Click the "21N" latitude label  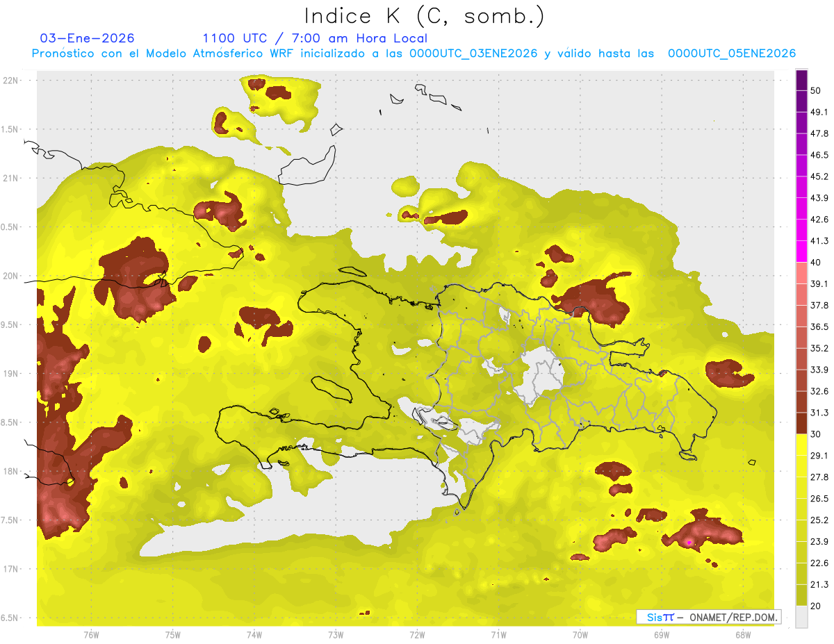tap(12, 178)
